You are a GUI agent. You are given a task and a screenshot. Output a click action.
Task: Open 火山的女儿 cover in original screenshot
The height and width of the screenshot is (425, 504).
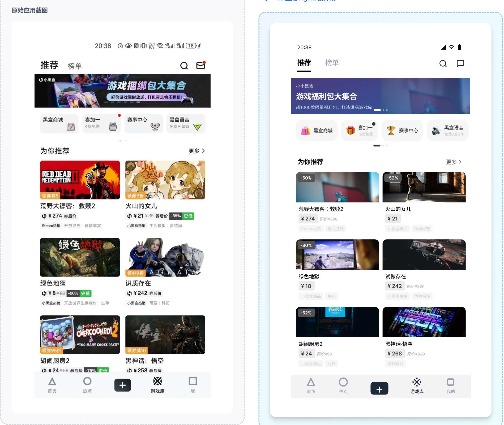click(x=165, y=180)
